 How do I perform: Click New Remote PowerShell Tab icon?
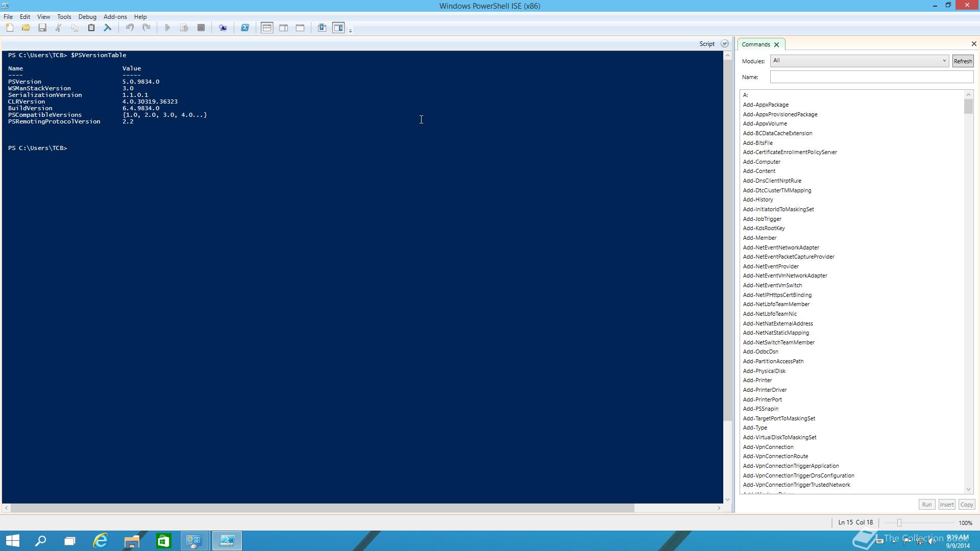(x=223, y=28)
